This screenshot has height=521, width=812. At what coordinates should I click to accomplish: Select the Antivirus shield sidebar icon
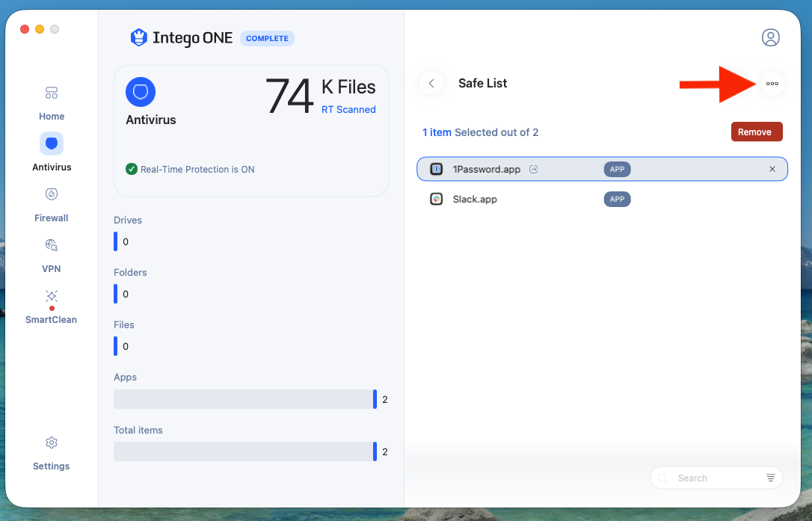coord(52,144)
